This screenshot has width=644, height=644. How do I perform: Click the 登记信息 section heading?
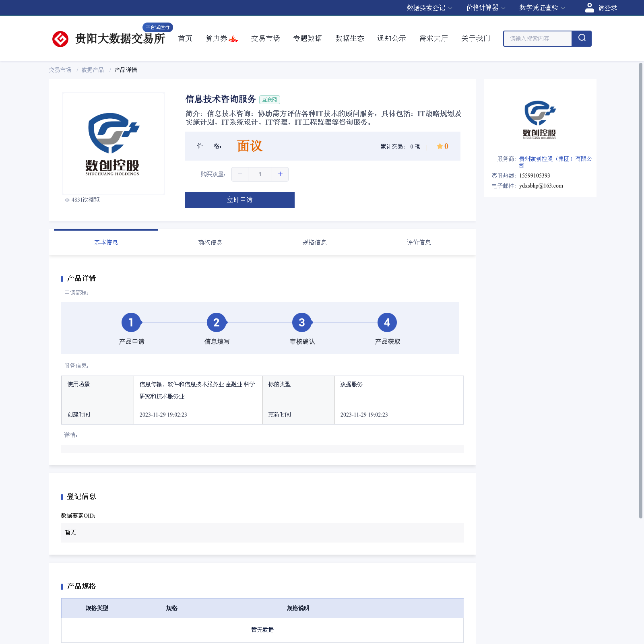coord(81,497)
